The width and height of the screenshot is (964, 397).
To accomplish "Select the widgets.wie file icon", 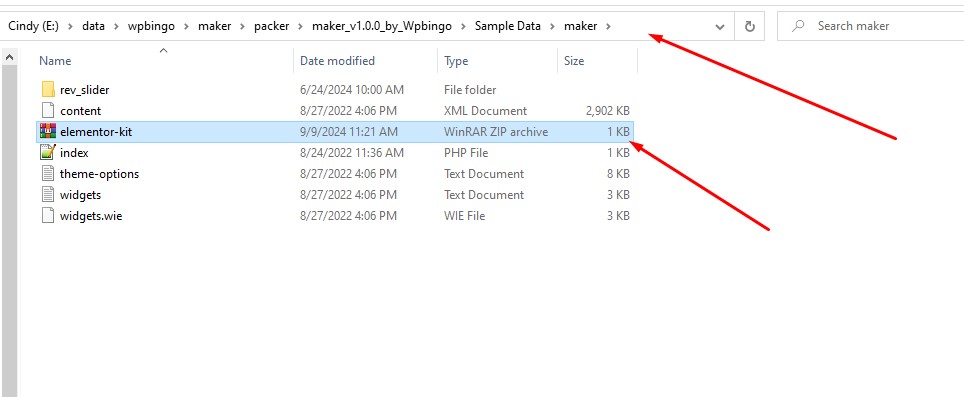I will 48,216.
